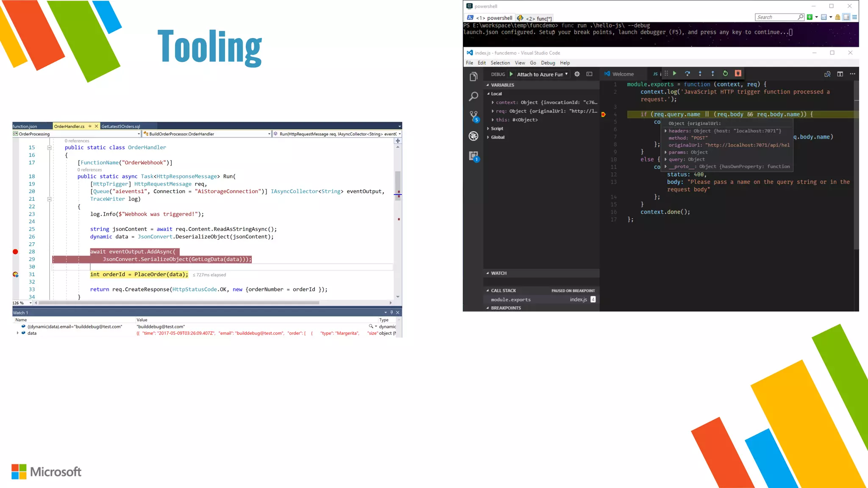Click the Restart debugging icon

[x=725, y=73]
